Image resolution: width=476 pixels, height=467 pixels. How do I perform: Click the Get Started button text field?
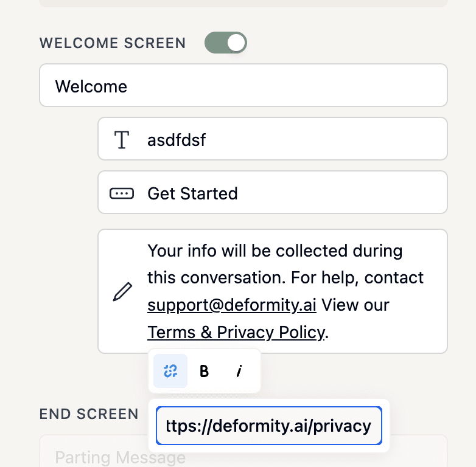click(292, 193)
